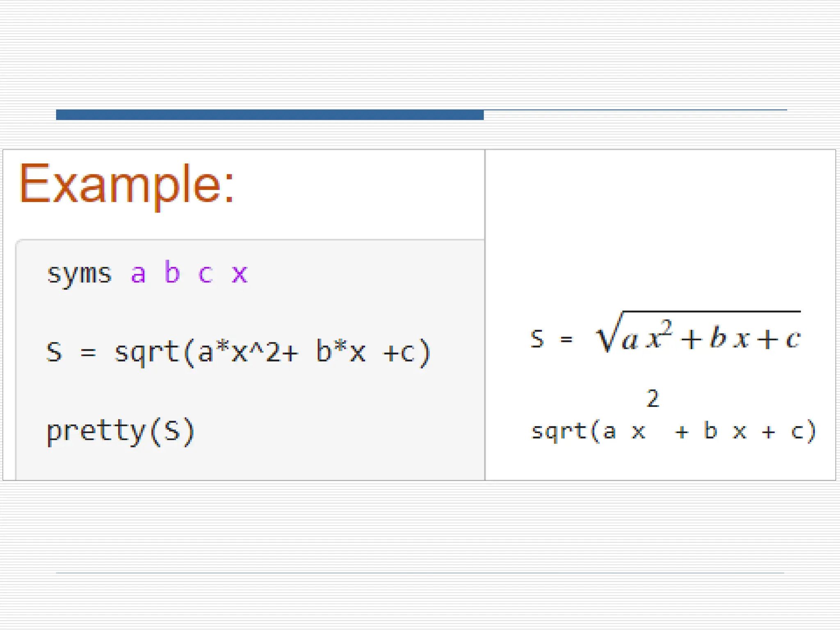Viewport: 840px width, 630px height.
Task: Click the thick blue title bar
Action: (x=269, y=115)
